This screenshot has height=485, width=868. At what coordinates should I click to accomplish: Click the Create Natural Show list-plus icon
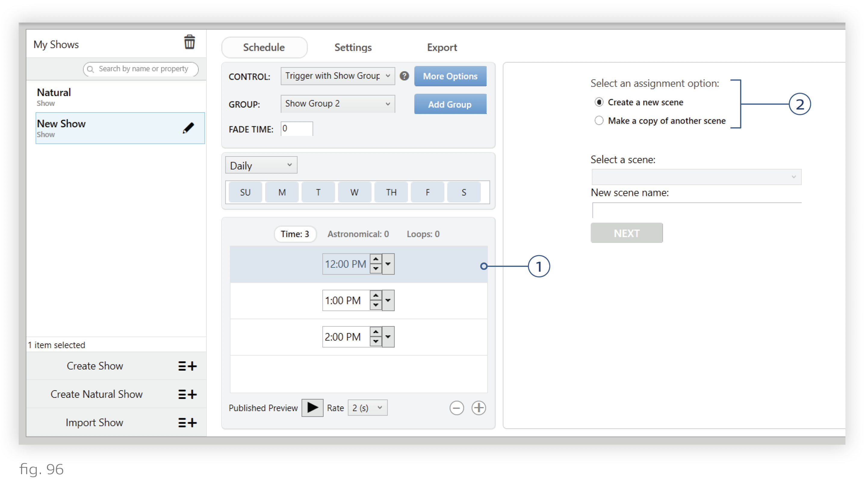tap(187, 394)
